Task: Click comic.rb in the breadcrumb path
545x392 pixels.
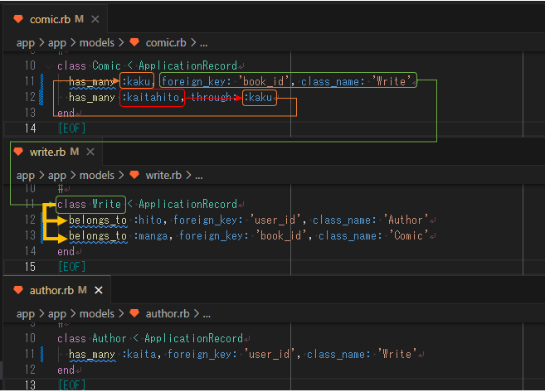Action: tap(166, 43)
